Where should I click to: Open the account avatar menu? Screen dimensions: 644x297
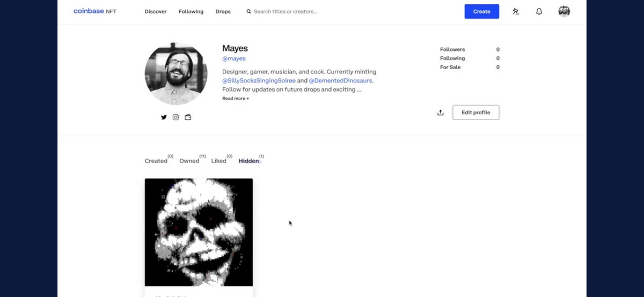pos(563,11)
